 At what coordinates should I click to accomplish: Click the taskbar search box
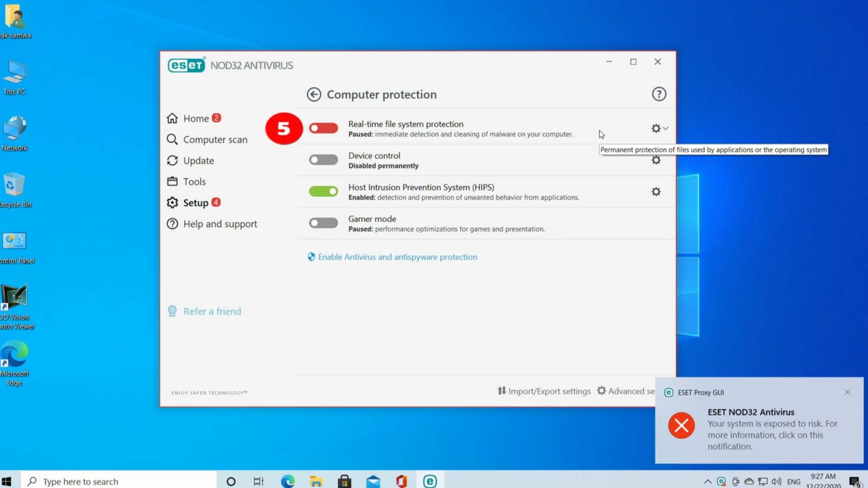pos(119,482)
